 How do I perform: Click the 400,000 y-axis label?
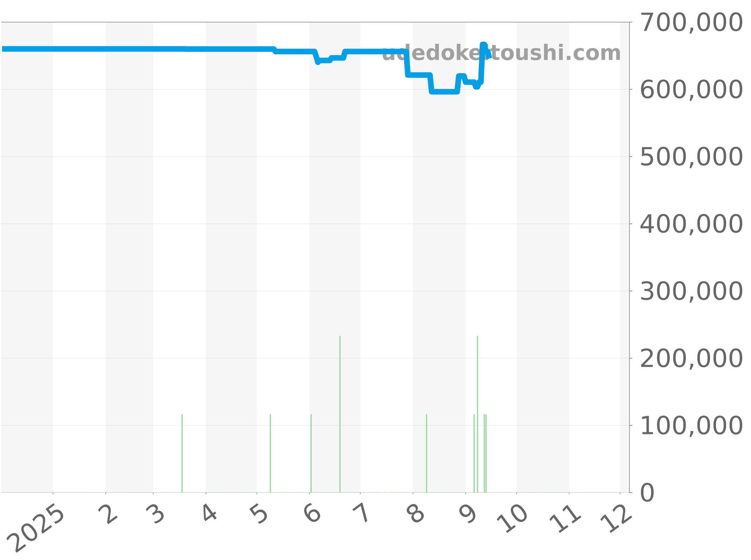[691, 225]
